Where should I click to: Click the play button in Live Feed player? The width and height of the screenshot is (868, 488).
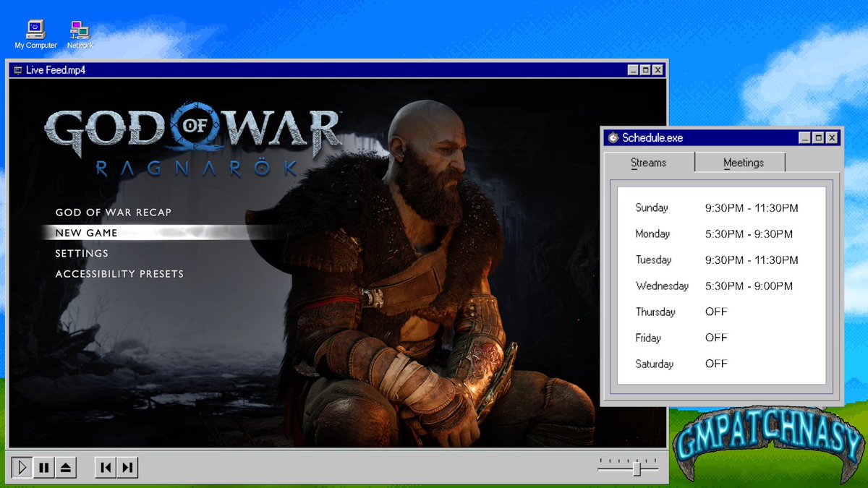point(22,468)
